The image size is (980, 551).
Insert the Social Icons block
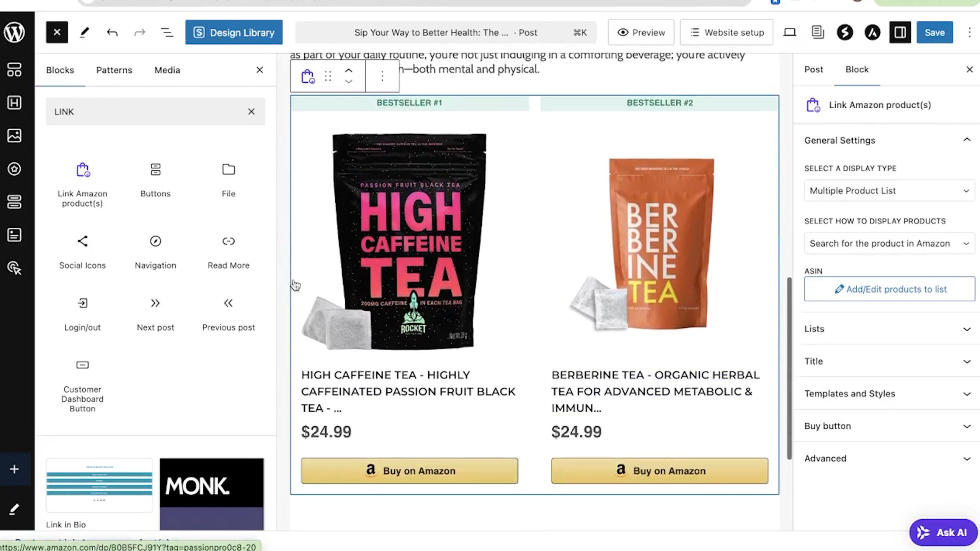click(x=82, y=251)
